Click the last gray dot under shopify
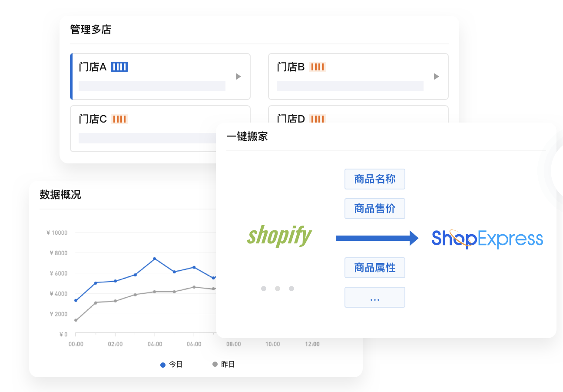Viewport: 563px width, 392px height. (291, 289)
